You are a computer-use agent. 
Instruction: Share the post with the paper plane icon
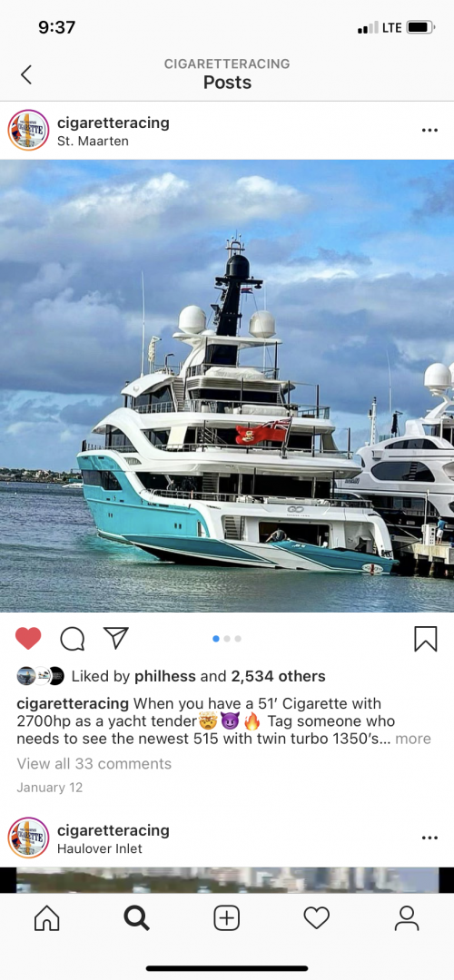(x=115, y=638)
